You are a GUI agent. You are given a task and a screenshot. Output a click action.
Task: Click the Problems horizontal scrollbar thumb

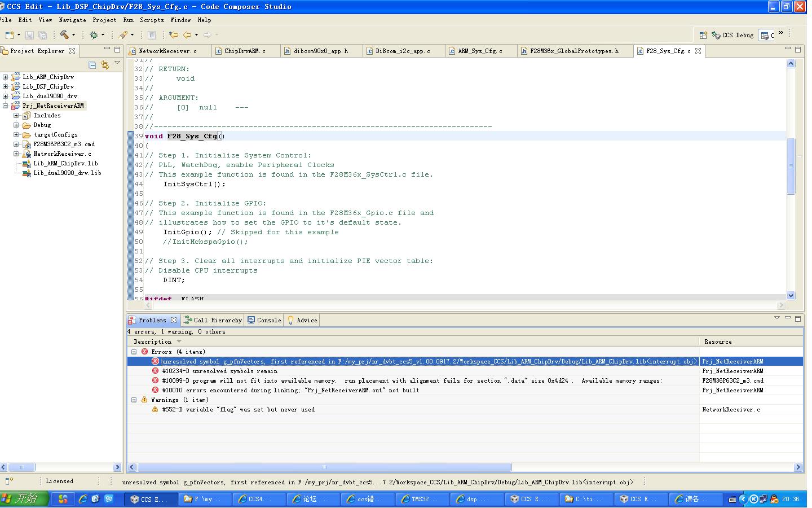[x=324, y=467]
